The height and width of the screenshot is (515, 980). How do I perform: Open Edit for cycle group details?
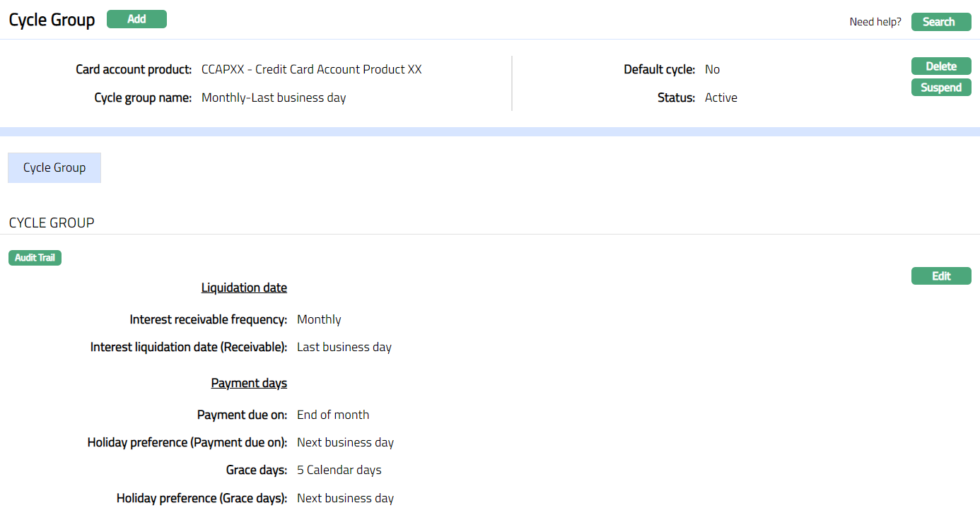pyautogui.click(x=940, y=276)
